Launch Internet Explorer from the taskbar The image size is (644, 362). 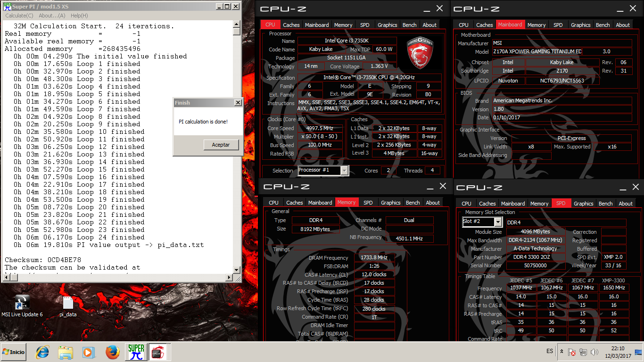click(42, 352)
